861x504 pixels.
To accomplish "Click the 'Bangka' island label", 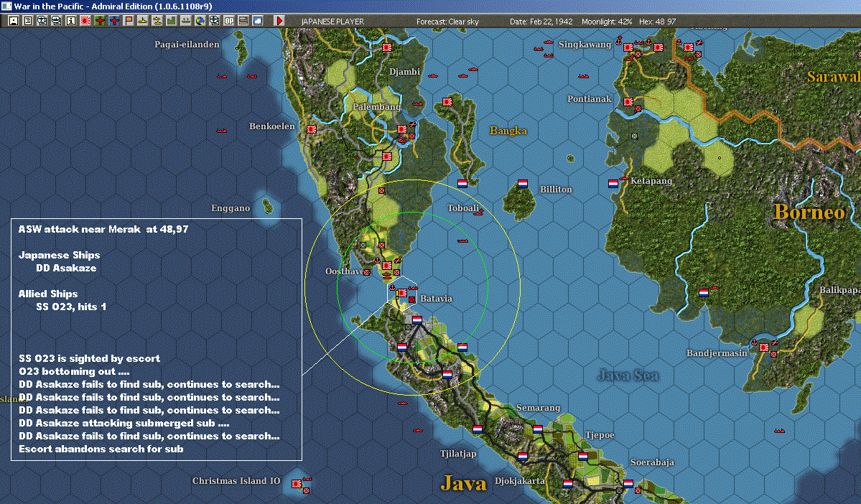I will click(x=508, y=131).
